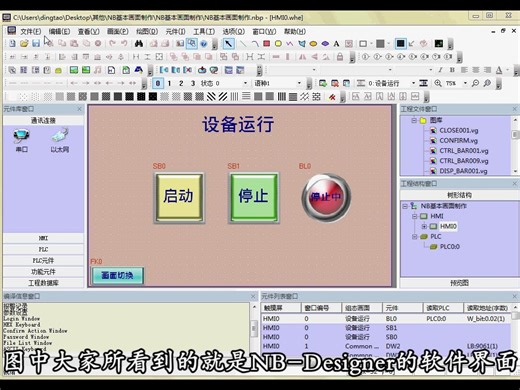
Task: Toggle state 2 button
Action: (x=181, y=83)
